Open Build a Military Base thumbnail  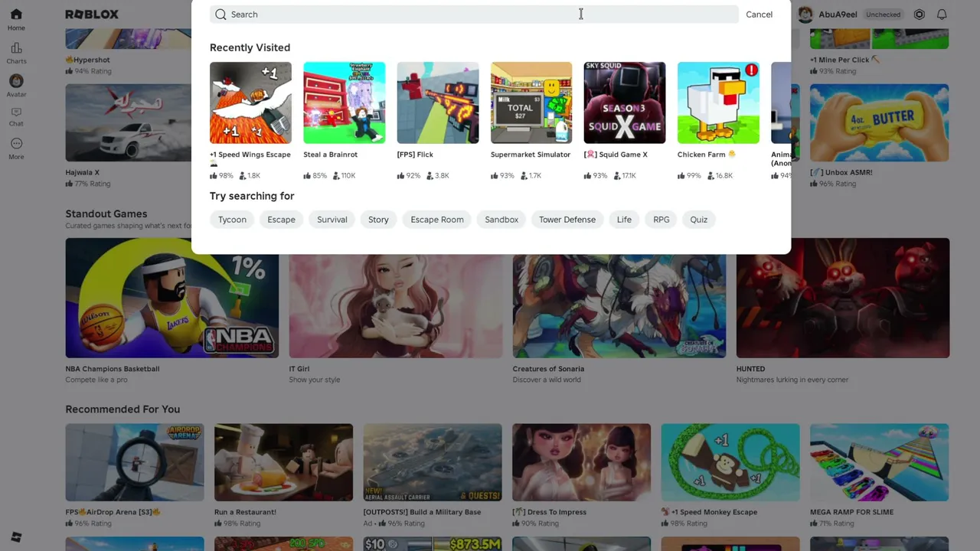point(433,462)
